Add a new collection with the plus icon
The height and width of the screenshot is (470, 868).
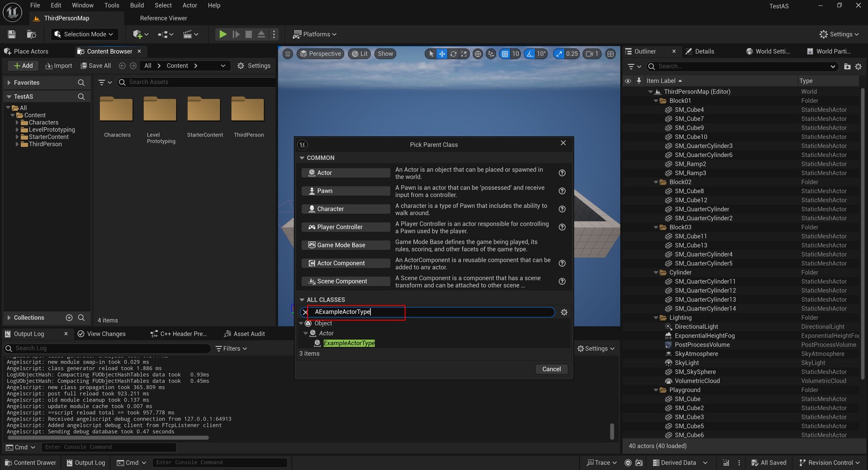(69, 318)
